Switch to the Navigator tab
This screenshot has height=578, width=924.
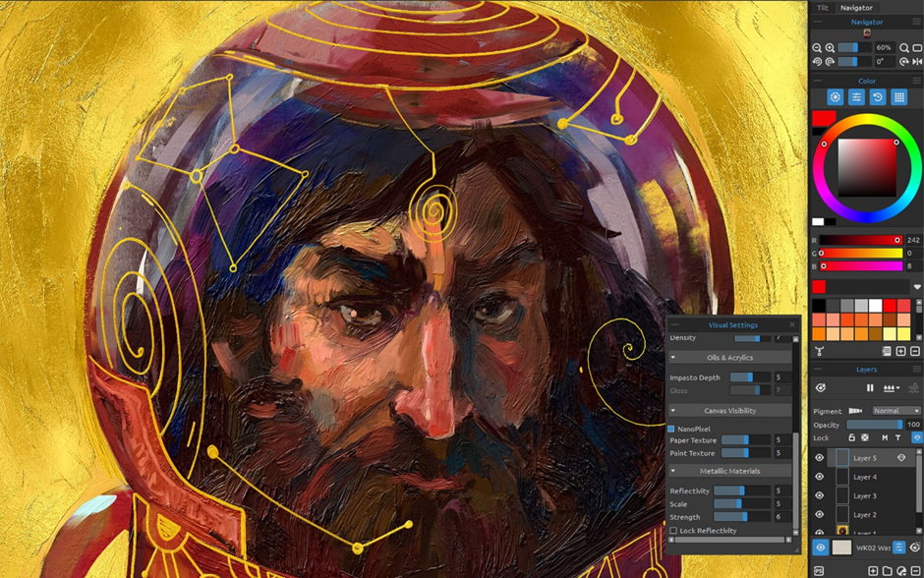coord(856,8)
